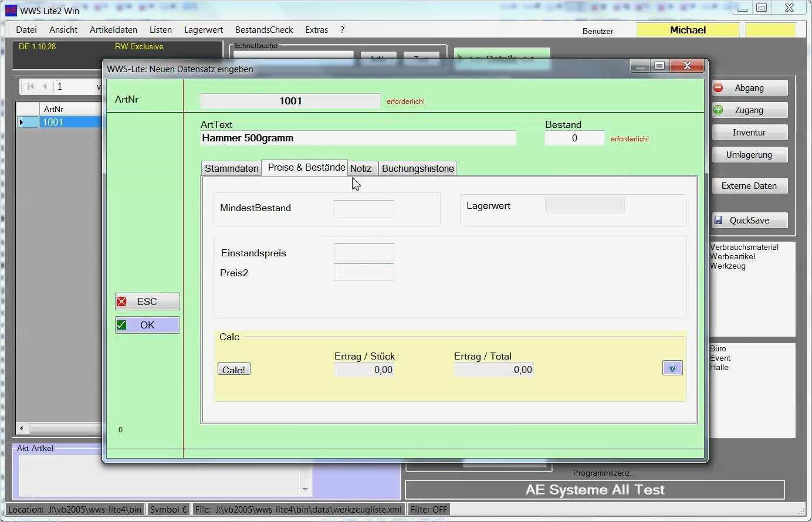Switch to the Notiz tab
This screenshot has width=812, height=522.
pos(363,168)
